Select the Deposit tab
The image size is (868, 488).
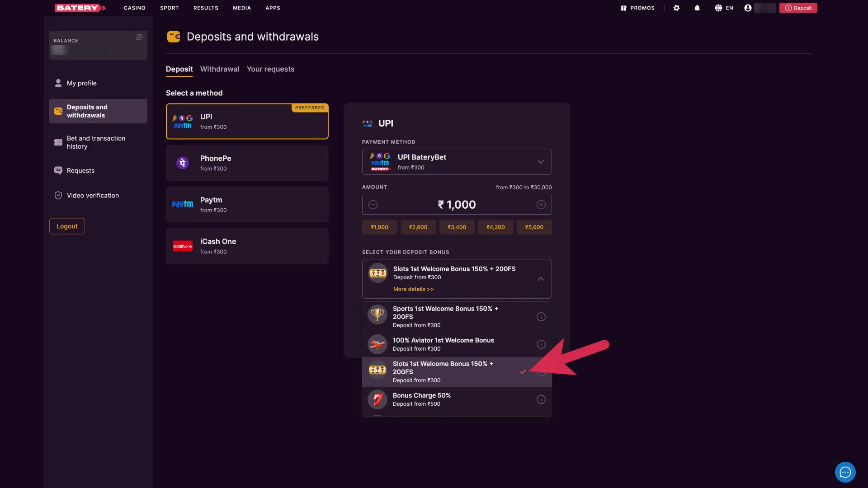[179, 69]
